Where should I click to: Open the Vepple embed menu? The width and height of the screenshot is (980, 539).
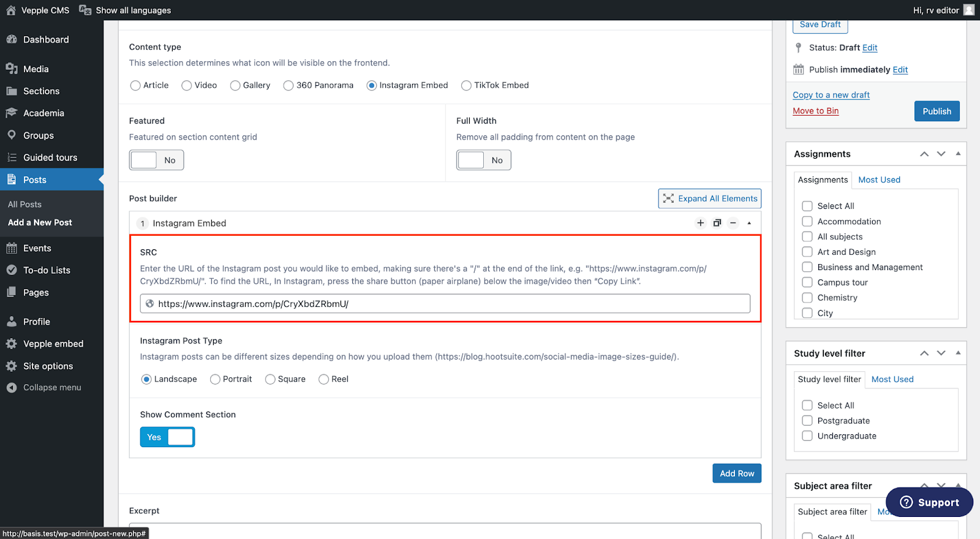click(52, 344)
